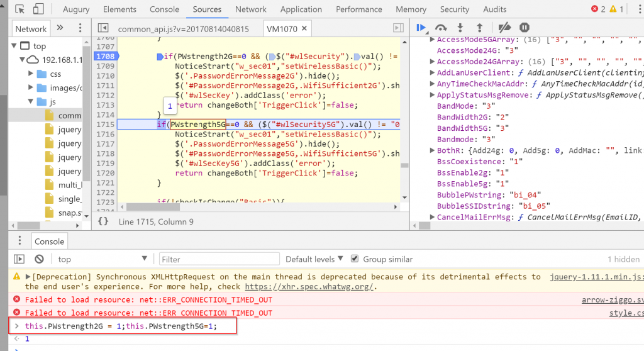Screen dimensions: 644x351
Task: Open xhr.spec.whatwg.org link
Action: 309,286
